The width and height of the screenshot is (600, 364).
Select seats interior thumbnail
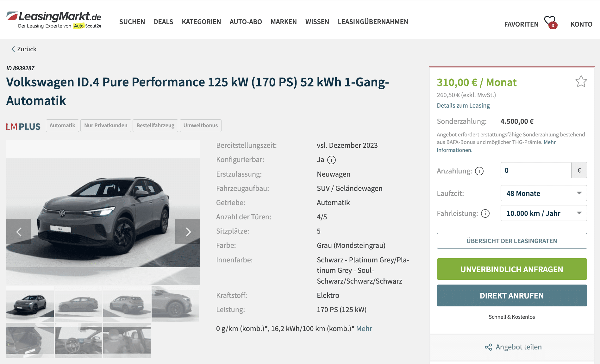point(127,341)
